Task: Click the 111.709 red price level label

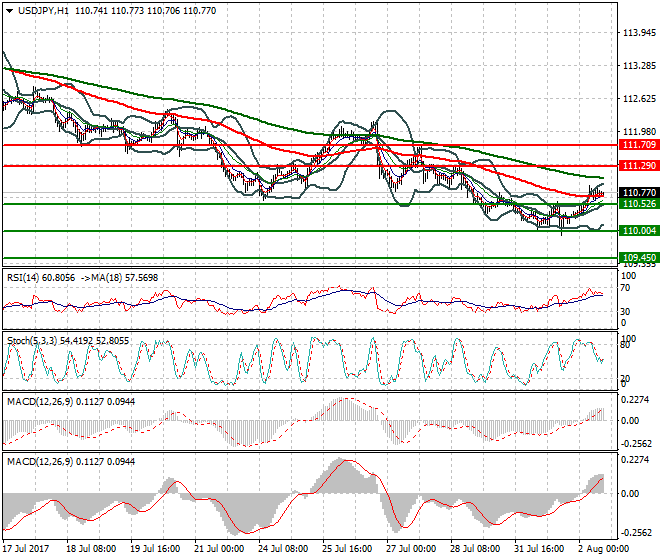Action: tap(639, 145)
